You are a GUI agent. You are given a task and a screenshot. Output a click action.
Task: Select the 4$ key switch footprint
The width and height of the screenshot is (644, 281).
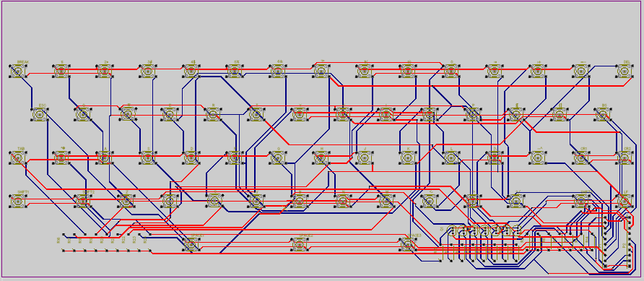(191, 72)
